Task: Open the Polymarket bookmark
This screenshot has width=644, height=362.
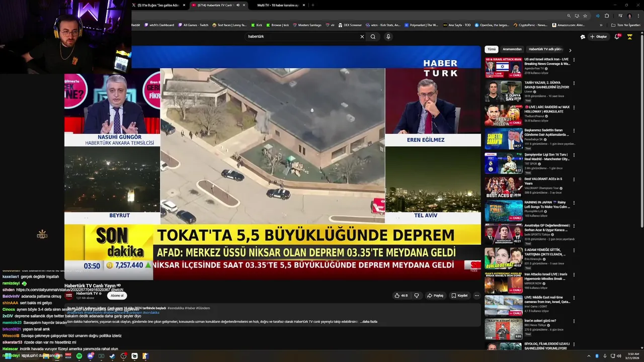Action: (x=422, y=25)
